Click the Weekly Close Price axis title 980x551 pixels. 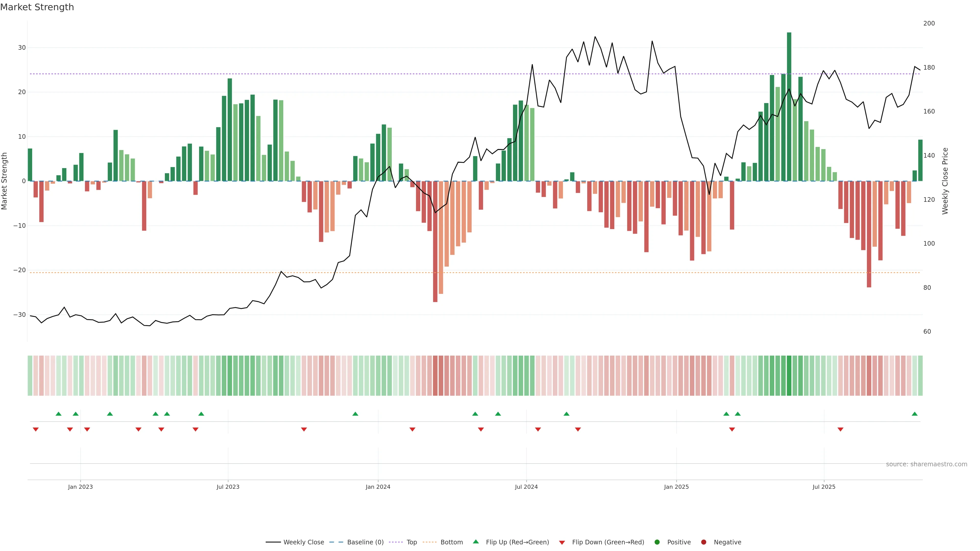point(945,181)
